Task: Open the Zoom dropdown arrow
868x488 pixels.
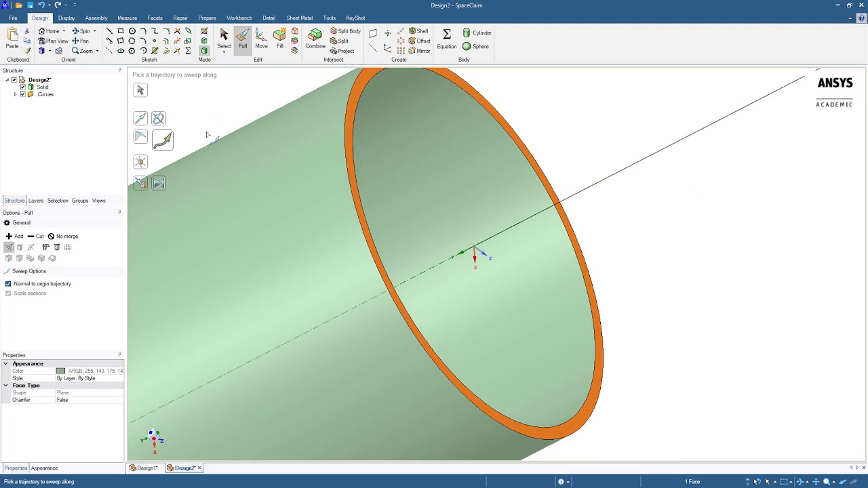Action: coord(97,51)
